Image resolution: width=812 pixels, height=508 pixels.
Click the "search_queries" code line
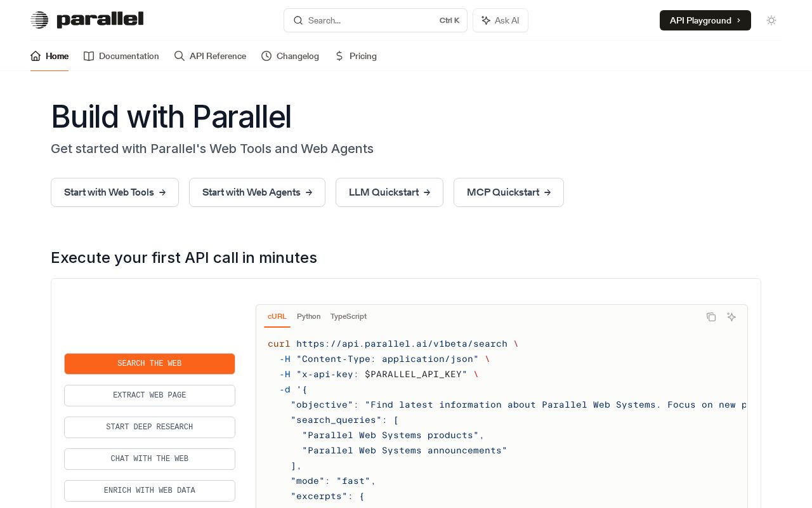point(344,420)
